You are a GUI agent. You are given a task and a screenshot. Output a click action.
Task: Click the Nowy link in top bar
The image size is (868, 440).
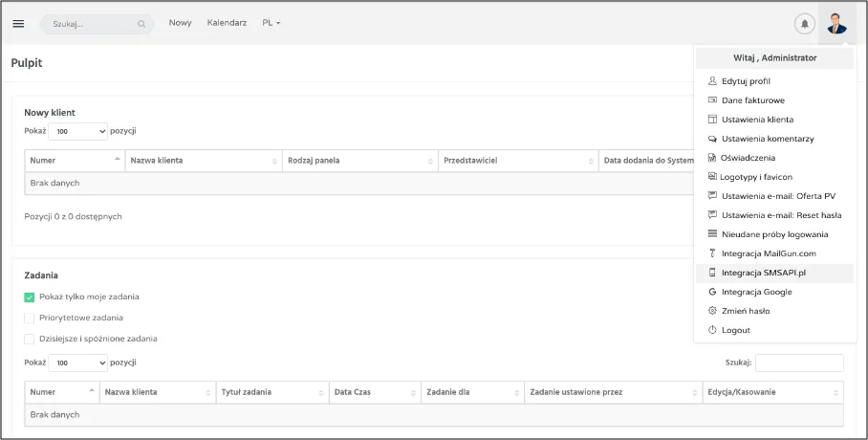point(180,23)
